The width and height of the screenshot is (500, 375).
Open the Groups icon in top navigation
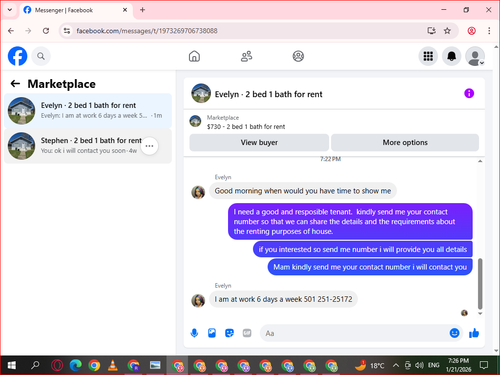pyautogui.click(x=298, y=56)
